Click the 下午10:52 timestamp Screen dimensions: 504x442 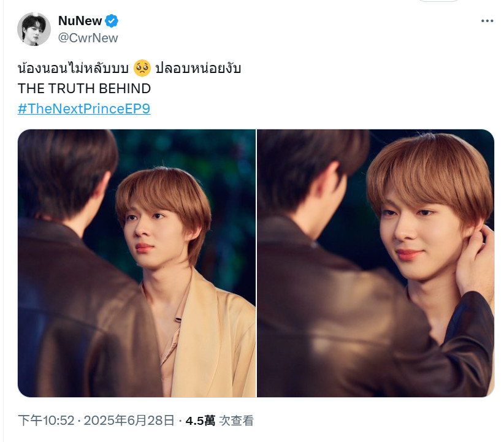tap(46, 421)
